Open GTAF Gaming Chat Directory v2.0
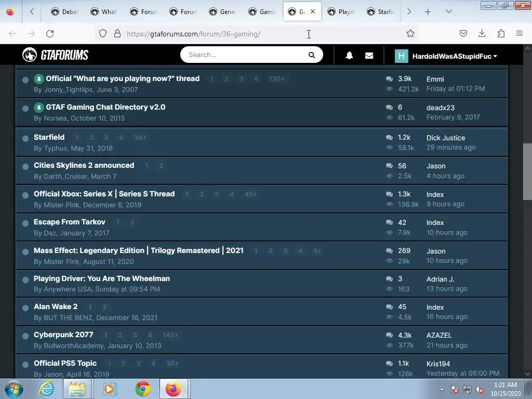 click(x=105, y=107)
